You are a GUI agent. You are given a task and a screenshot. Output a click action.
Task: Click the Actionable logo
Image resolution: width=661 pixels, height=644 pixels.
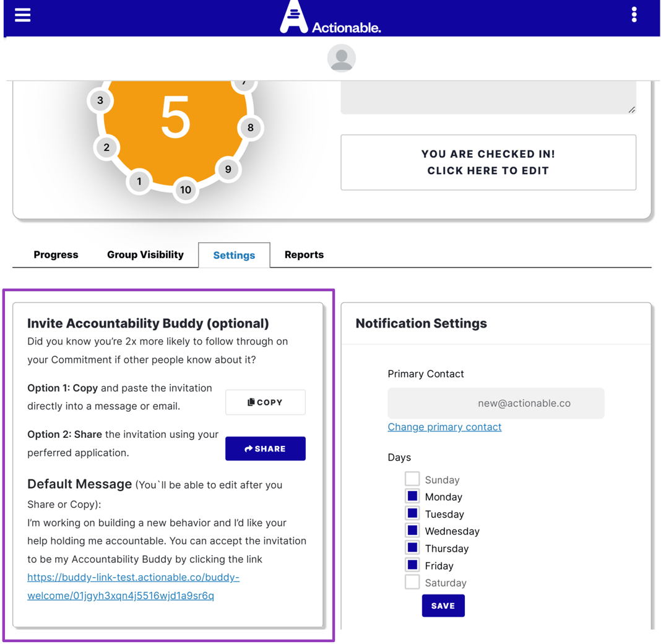(x=330, y=19)
